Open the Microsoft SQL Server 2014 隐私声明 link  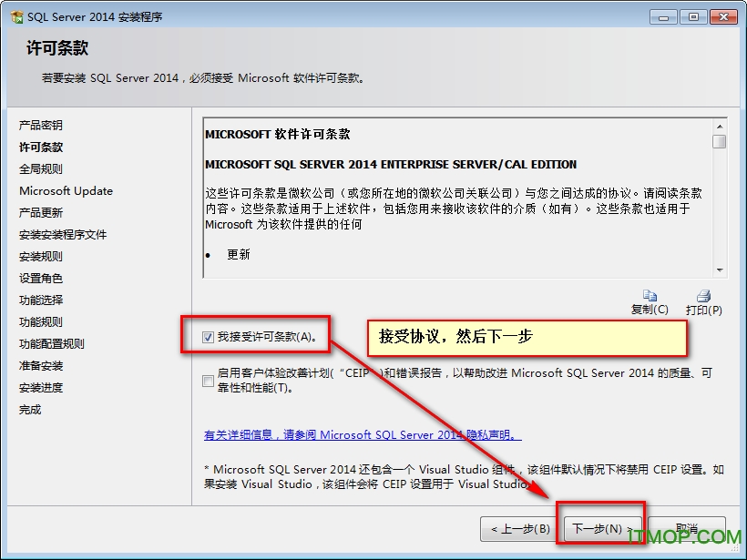click(x=363, y=434)
